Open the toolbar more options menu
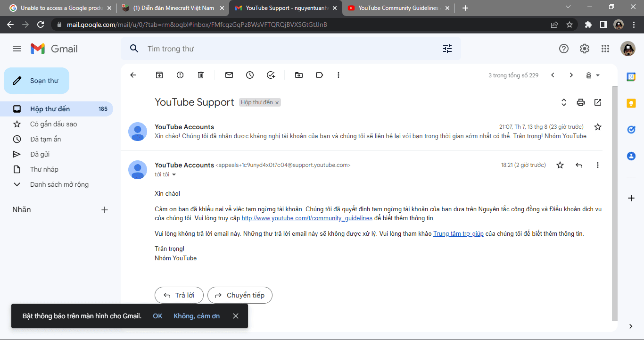 coord(339,75)
